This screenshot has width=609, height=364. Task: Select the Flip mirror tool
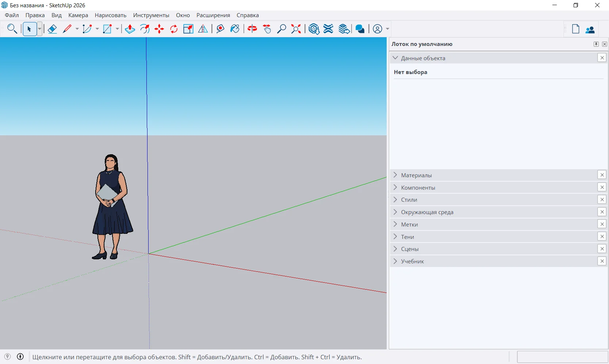203,29
